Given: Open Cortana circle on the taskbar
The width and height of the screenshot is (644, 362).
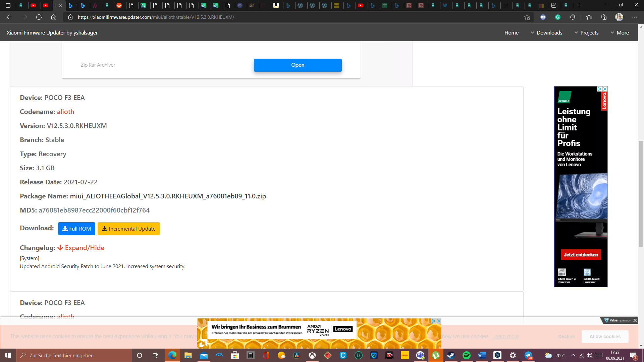Looking at the screenshot, I should point(140,355).
